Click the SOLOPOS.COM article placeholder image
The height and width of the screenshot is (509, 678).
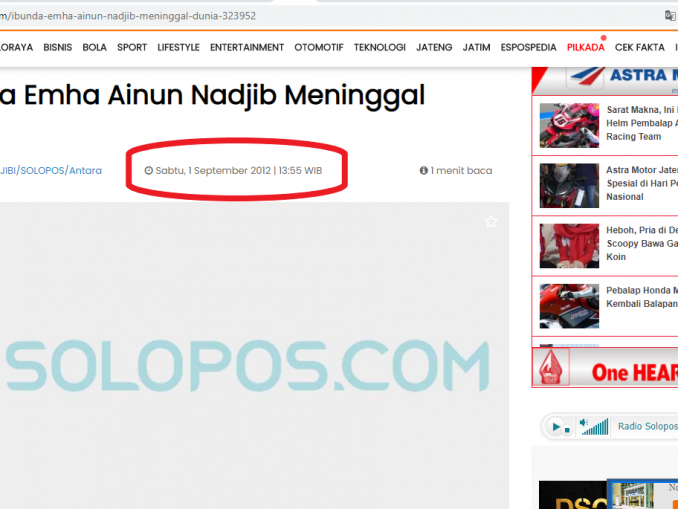(x=254, y=355)
